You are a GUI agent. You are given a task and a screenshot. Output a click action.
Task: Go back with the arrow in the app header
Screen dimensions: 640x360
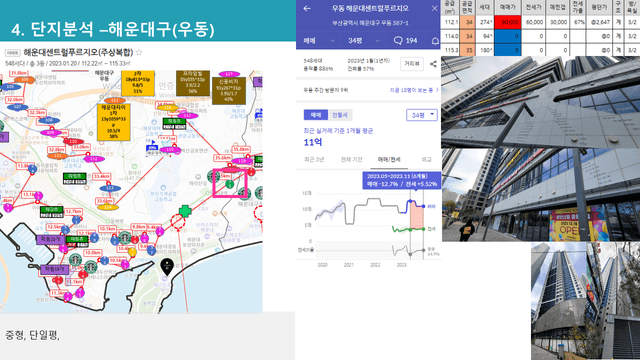click(x=307, y=8)
